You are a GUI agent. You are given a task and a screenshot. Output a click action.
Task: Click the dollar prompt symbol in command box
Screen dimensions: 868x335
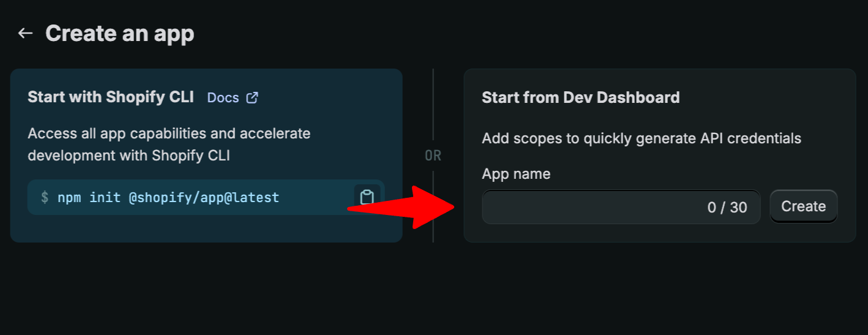pos(44,197)
